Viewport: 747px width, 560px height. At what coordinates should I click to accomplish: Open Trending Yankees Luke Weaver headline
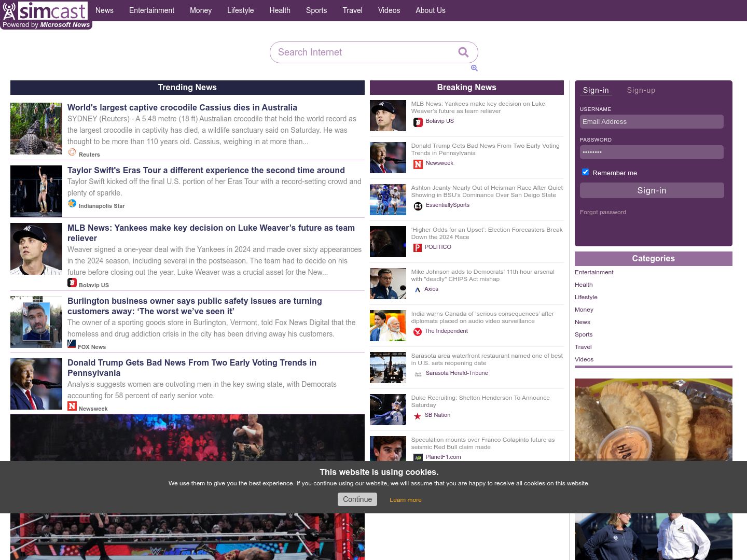coord(211,233)
